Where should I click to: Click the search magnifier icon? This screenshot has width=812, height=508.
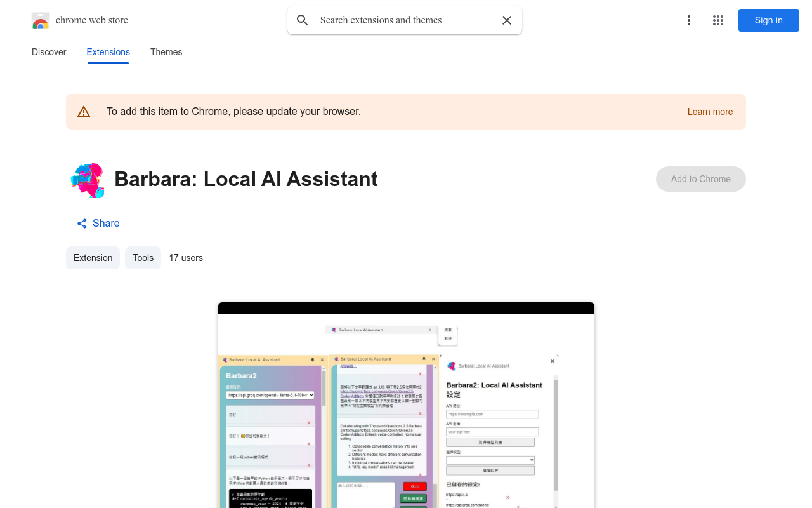point(303,20)
